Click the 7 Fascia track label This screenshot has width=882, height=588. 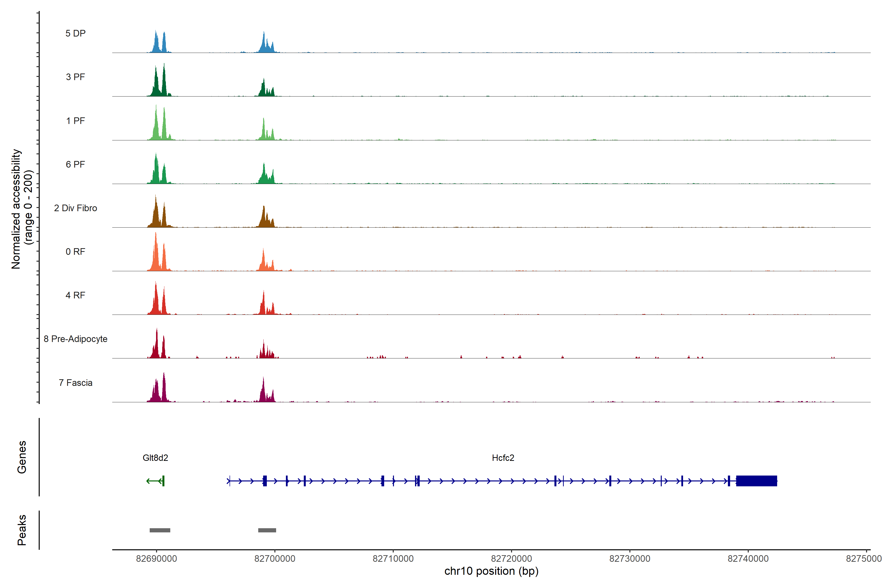point(75,383)
